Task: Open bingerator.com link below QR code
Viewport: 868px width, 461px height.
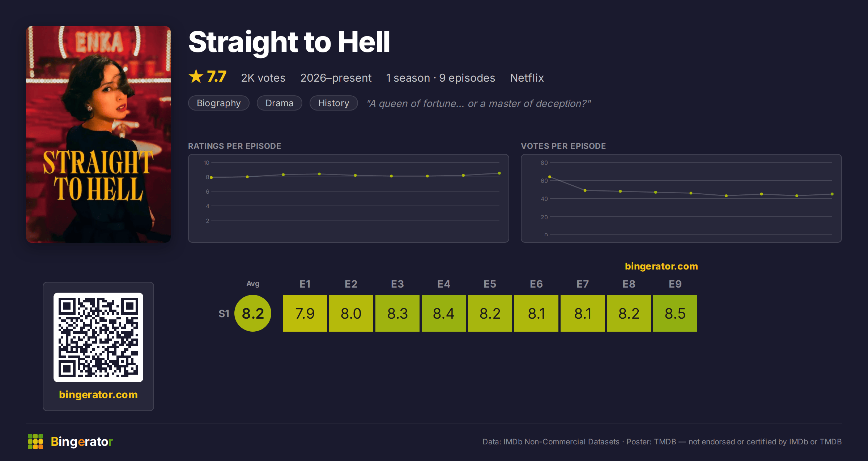Action: pos(98,395)
